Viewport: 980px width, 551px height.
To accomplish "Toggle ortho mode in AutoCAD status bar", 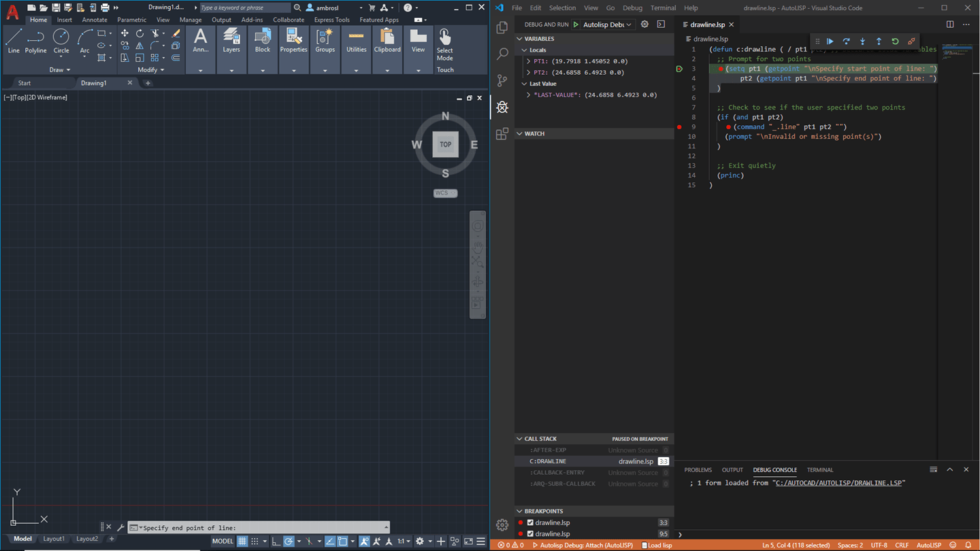I will click(276, 541).
